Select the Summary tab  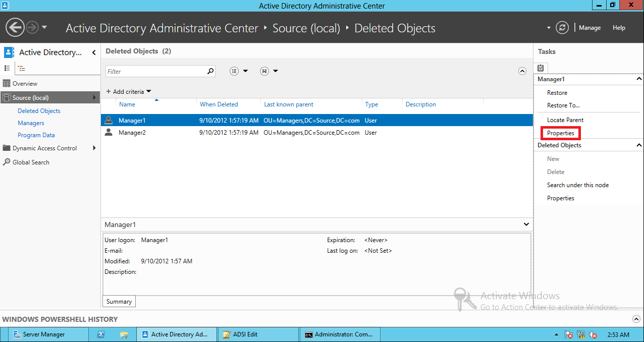[x=119, y=302]
